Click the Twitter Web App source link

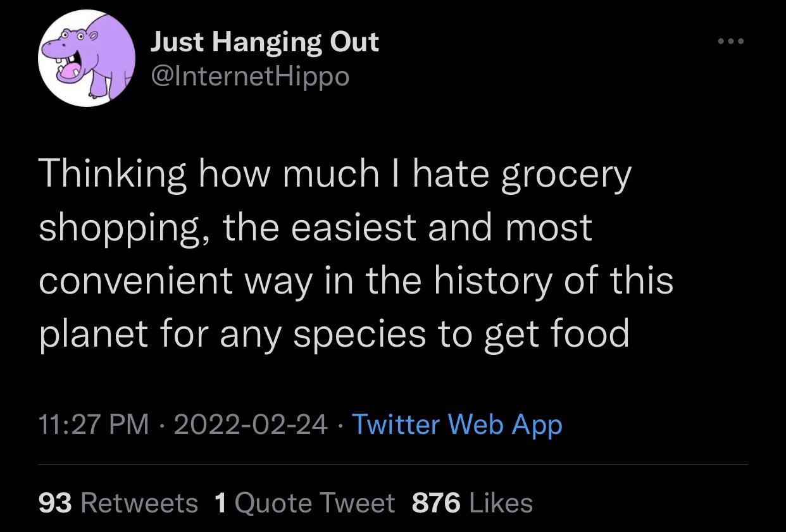click(457, 425)
